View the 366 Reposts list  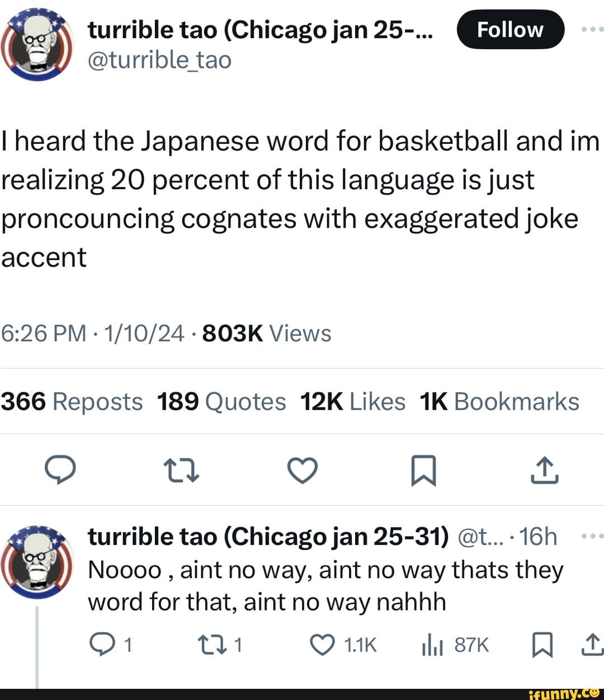pos(72,402)
